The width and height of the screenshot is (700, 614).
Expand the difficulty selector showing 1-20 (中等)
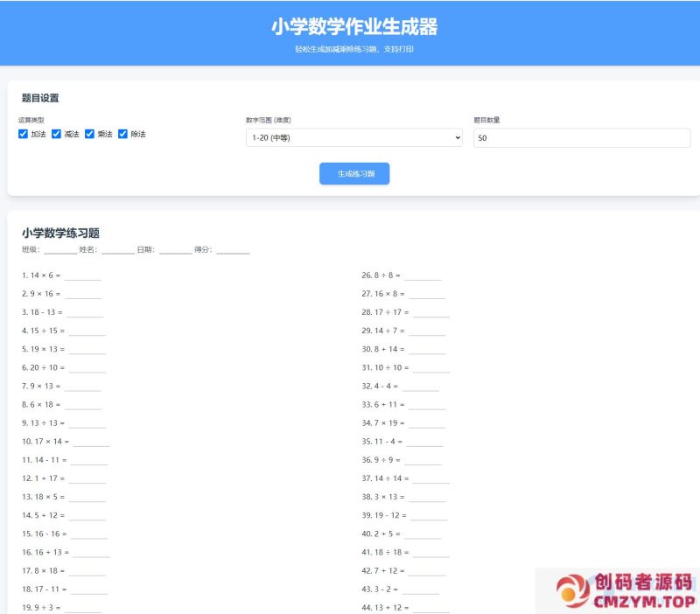pyautogui.click(x=353, y=137)
